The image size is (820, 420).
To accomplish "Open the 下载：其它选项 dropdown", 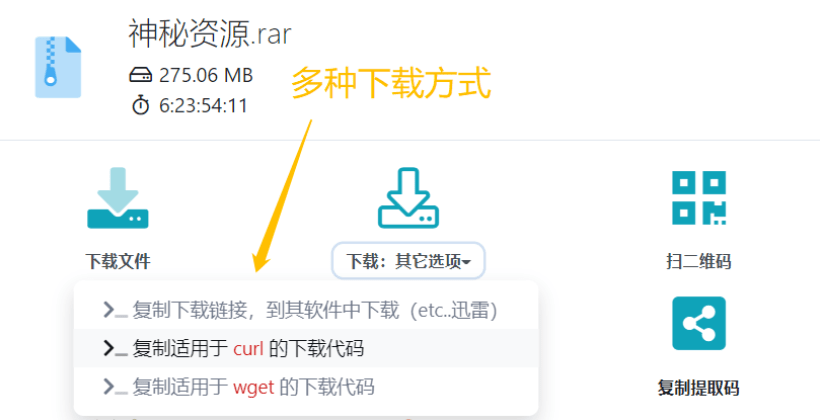I will click(x=408, y=260).
